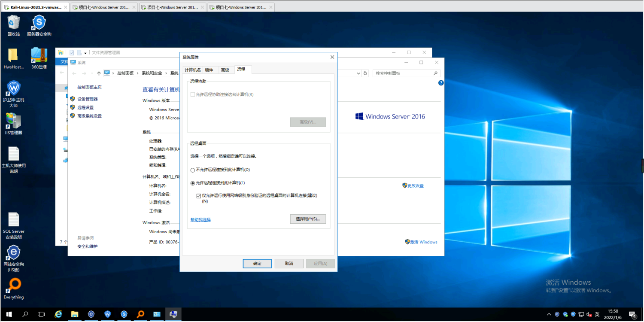
Task: Click 取消 in the 系统属性 dialog
Action: (x=289, y=264)
